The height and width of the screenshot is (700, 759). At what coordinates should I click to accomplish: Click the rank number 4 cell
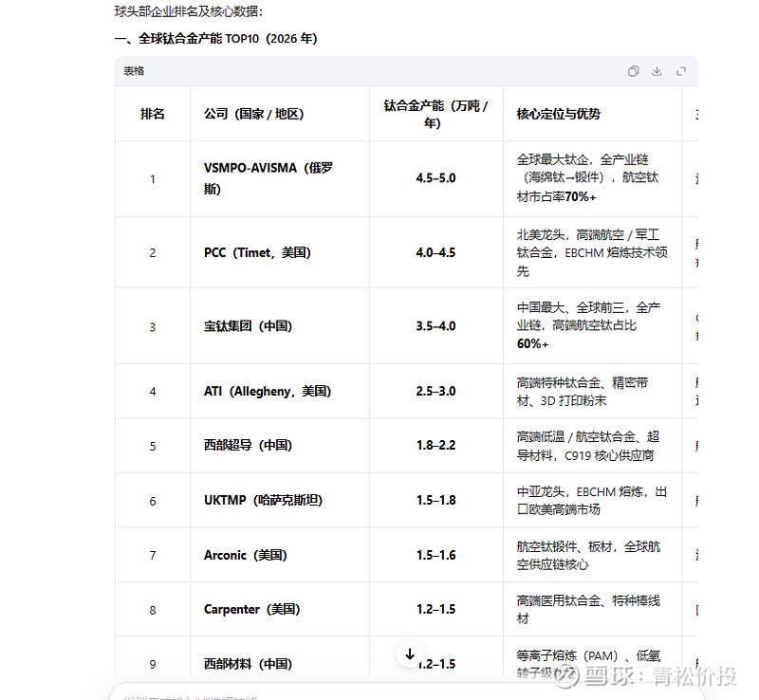pyautogui.click(x=153, y=391)
